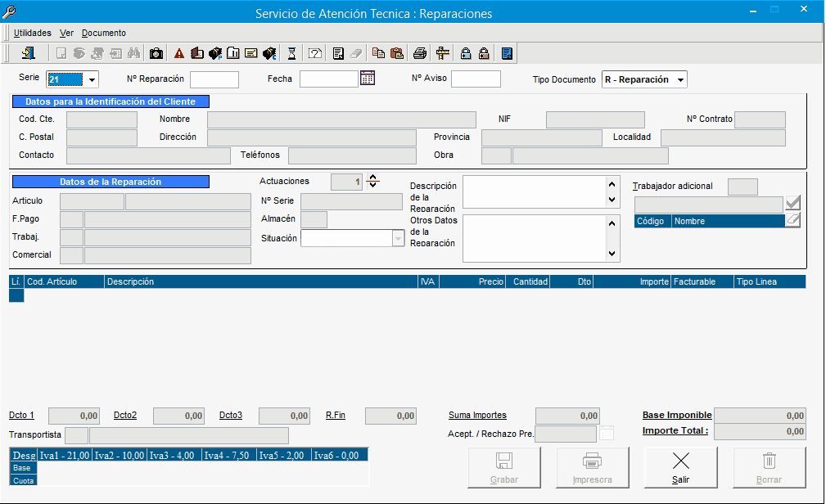This screenshot has width=826, height=504.
Task: Expand the Serie dropdown
Action: coord(92,79)
